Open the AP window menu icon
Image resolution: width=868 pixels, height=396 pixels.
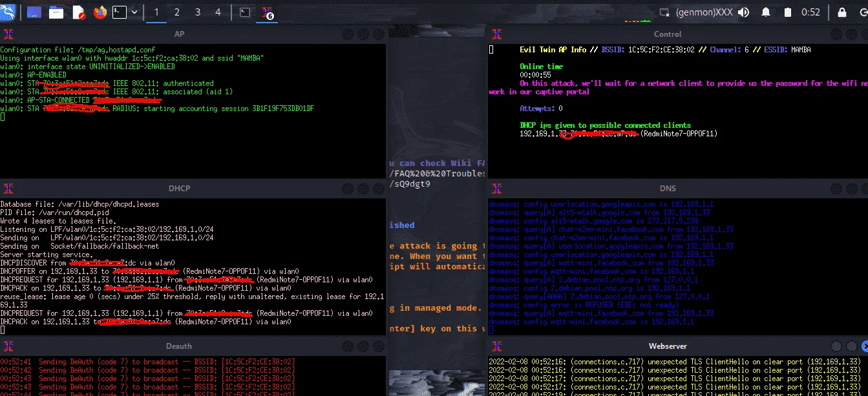(x=7, y=34)
